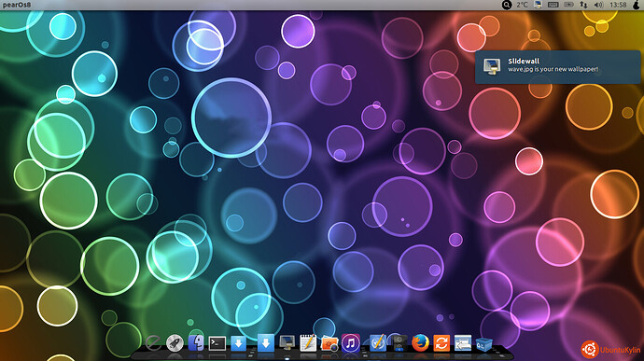Open the Slidewall wallpaper notification
644x361 pixels.
557,67
